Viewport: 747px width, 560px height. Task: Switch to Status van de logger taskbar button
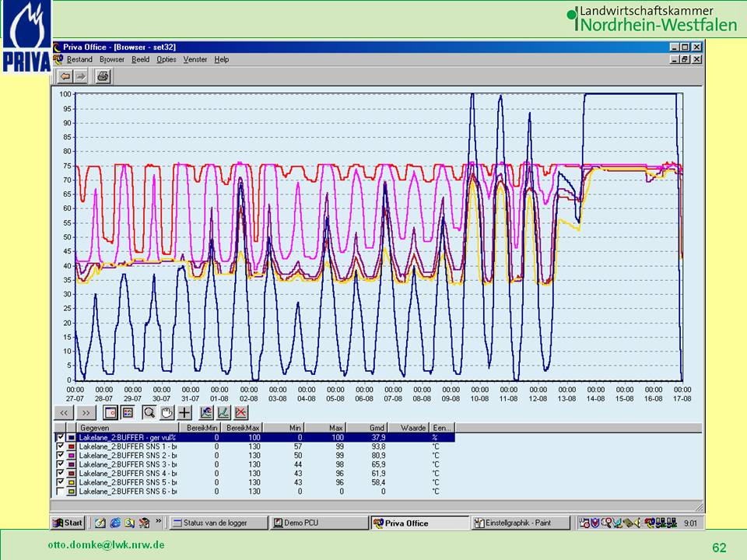(218, 523)
